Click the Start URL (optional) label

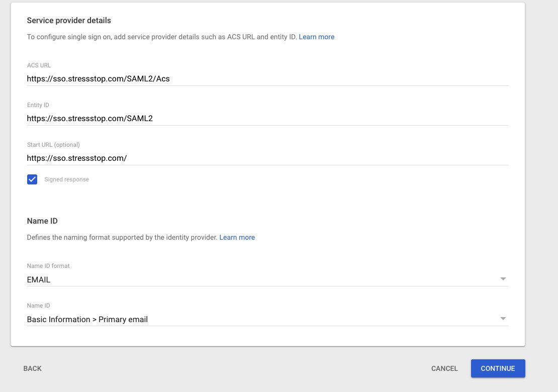click(x=53, y=145)
